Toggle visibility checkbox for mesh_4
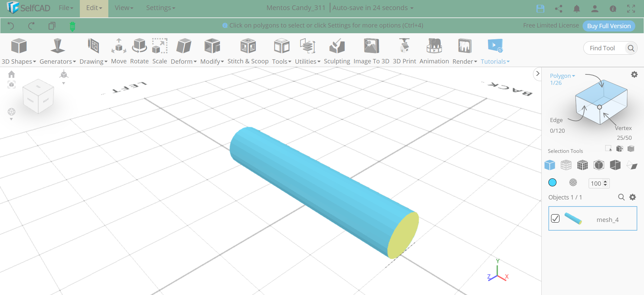Viewport: 644px width, 295px height. pos(555,218)
